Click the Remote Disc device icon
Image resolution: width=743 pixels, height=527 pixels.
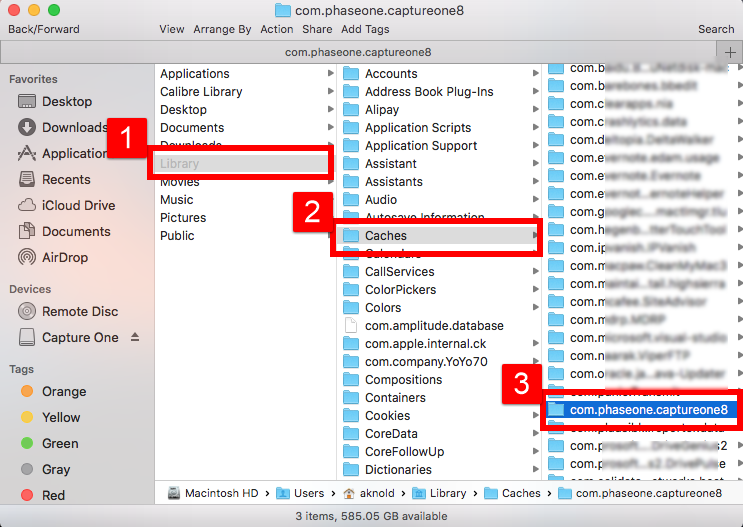click(27, 312)
